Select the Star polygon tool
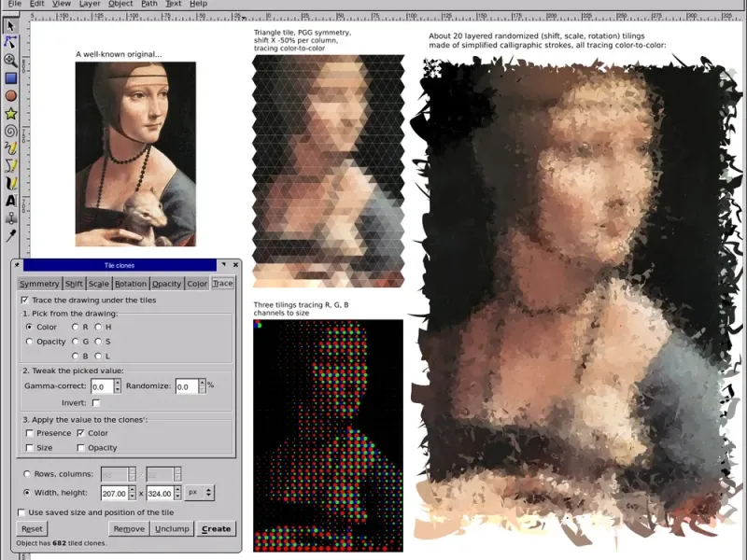Image resolution: width=747 pixels, height=560 pixels. point(10,113)
